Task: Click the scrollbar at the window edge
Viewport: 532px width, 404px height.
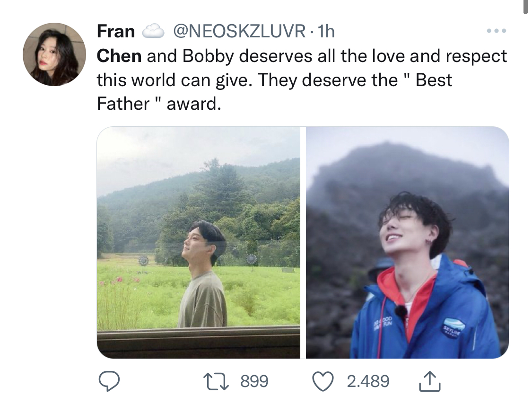Action: [525, 7]
